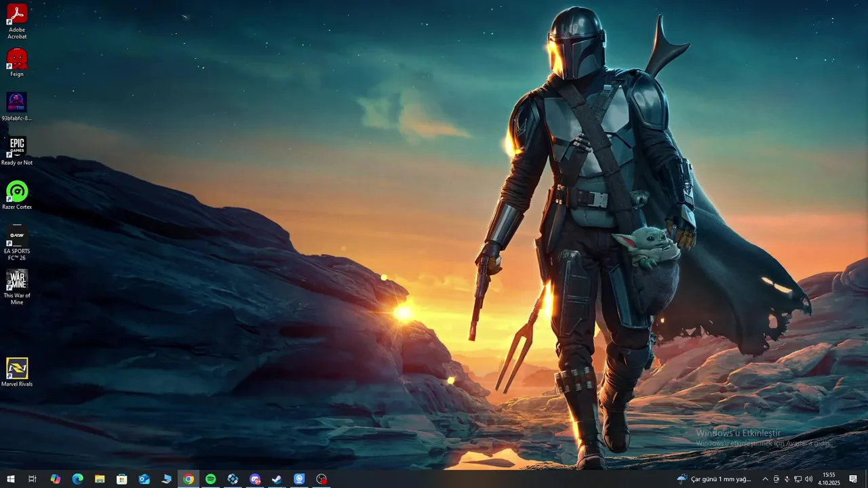Show hidden system tray icons
Viewport: 868px width, 488px height.
766,479
